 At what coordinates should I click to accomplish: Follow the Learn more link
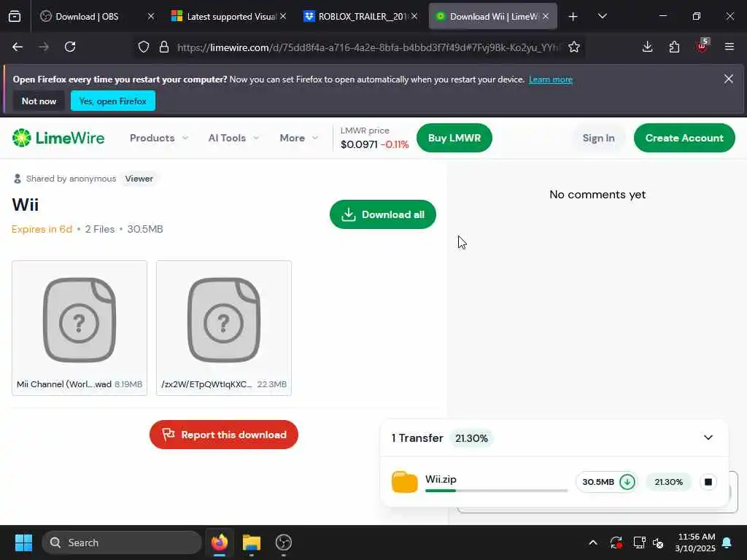[x=551, y=79]
